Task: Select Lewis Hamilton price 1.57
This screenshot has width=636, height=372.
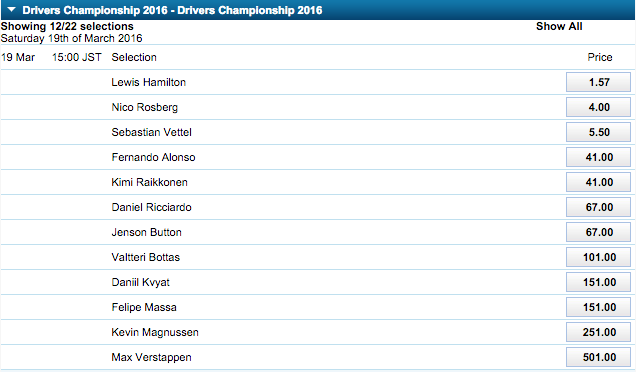Action: pos(598,82)
